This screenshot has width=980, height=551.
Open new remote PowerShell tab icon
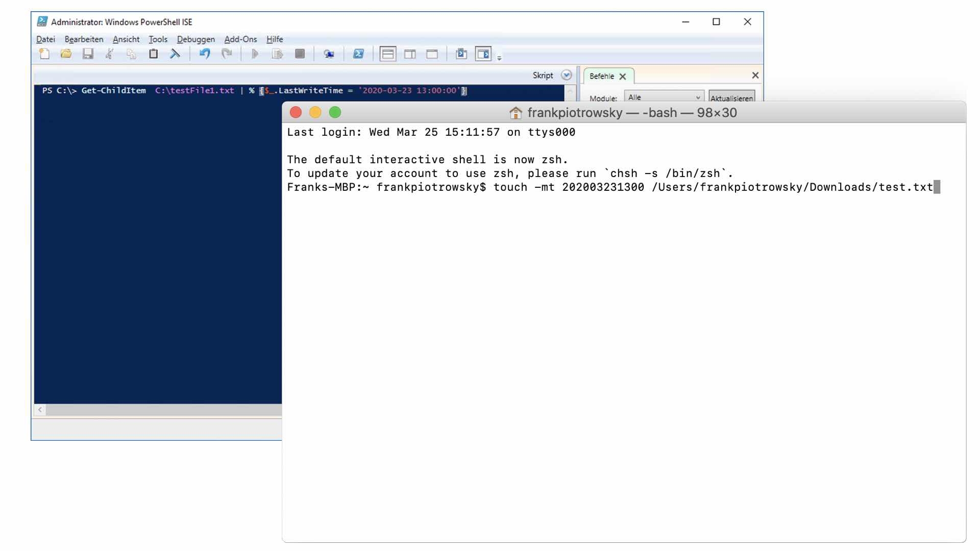(329, 54)
